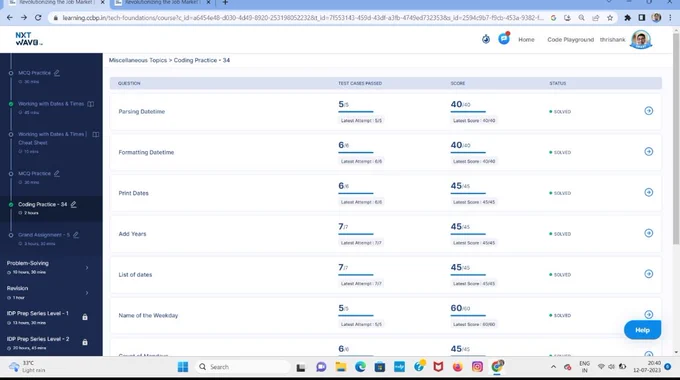
Task: Open the Add Years question arrow
Action: coord(648,233)
